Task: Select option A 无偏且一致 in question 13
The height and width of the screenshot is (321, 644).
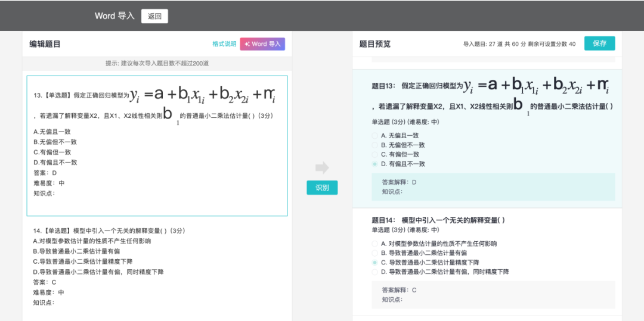Action: pos(375,136)
